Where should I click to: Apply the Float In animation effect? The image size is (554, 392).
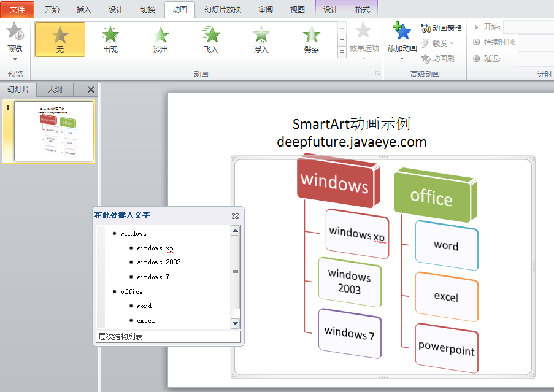point(261,39)
